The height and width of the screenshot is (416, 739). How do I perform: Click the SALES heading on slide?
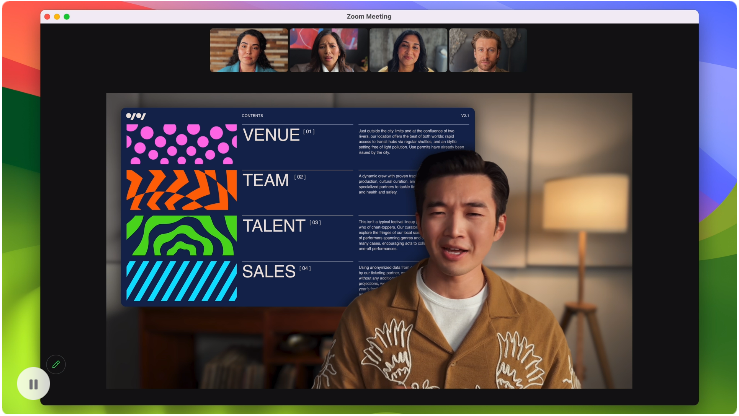(269, 271)
